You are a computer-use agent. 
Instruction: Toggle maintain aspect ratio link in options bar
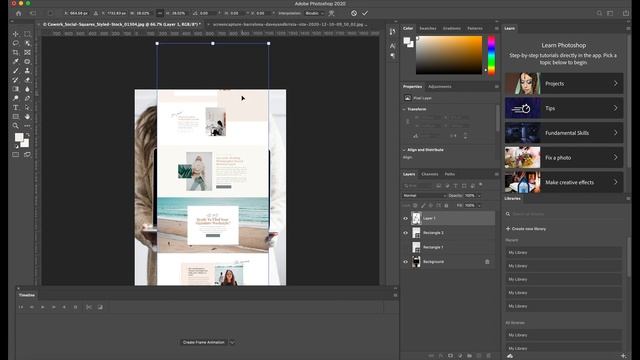tap(160, 13)
